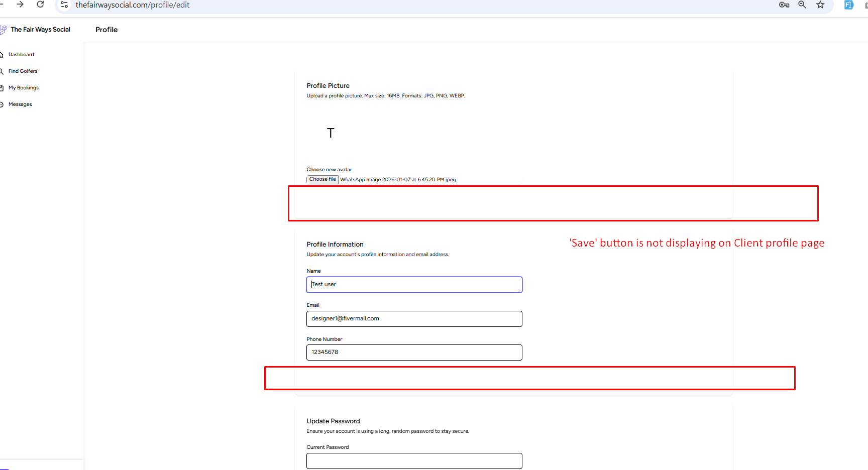Click the browser forward arrow
The height and width of the screenshot is (470, 868).
coord(20,5)
